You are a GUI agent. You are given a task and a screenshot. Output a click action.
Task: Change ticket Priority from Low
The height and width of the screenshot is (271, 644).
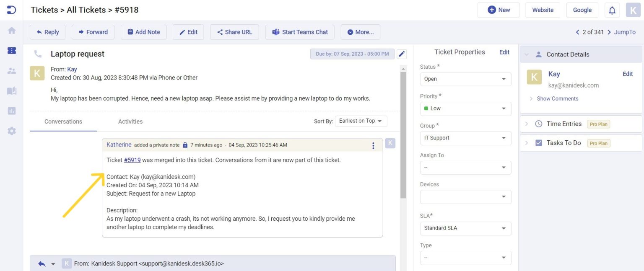tap(465, 108)
